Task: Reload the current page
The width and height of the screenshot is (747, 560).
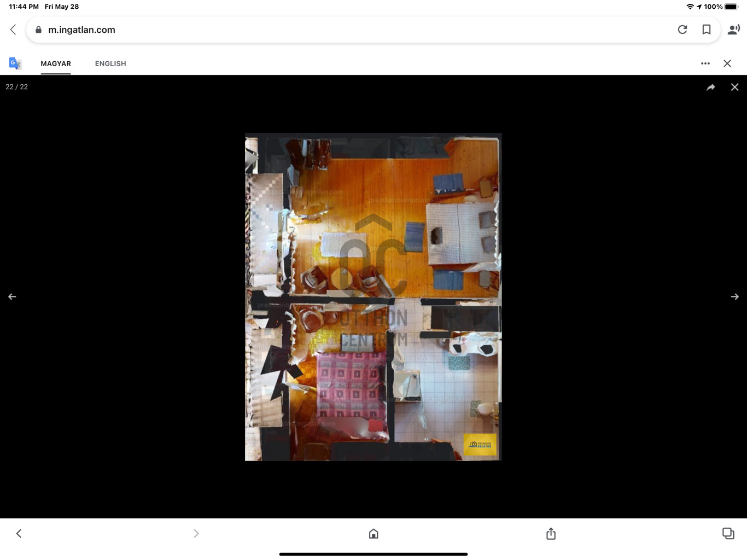Action: 682,30
